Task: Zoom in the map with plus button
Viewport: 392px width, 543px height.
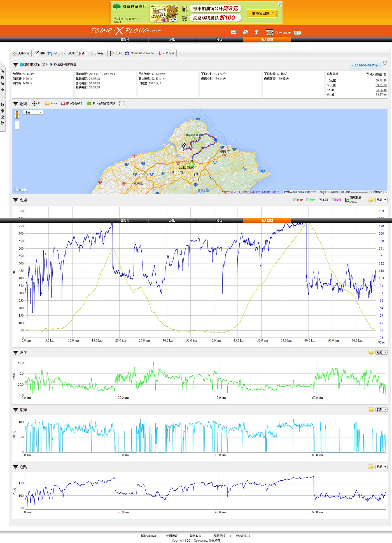Action: pyautogui.click(x=17, y=123)
